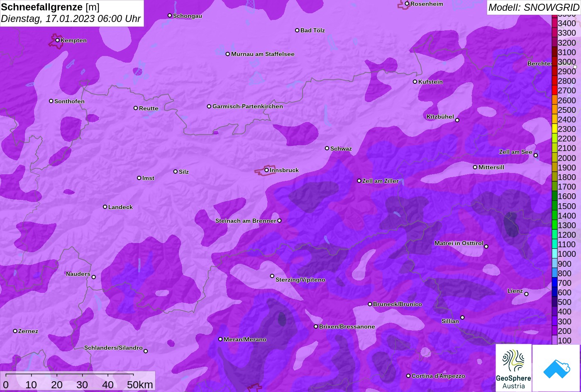Click the 2000 m legend color swatch
This screenshot has height=392, width=581.
[x=554, y=158]
